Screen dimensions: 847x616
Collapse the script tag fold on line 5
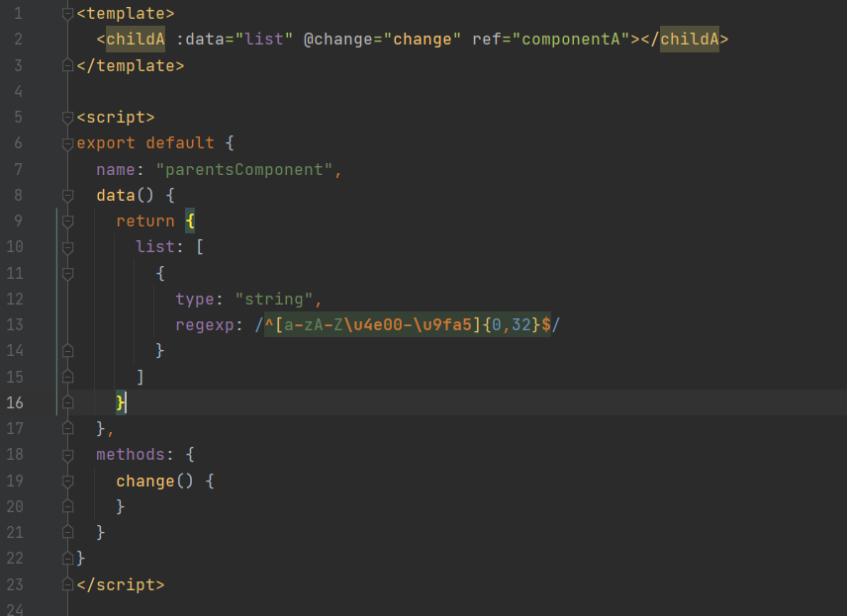(67, 117)
